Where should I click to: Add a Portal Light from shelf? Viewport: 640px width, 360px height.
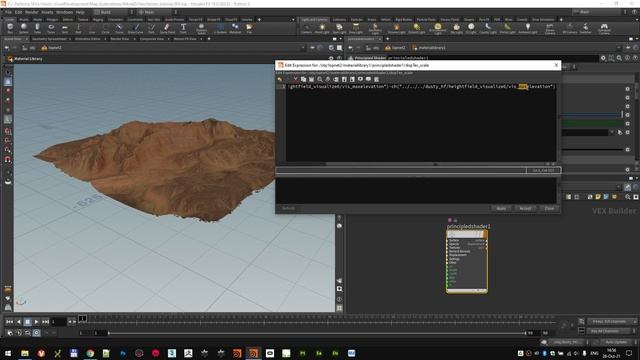tap(507, 28)
